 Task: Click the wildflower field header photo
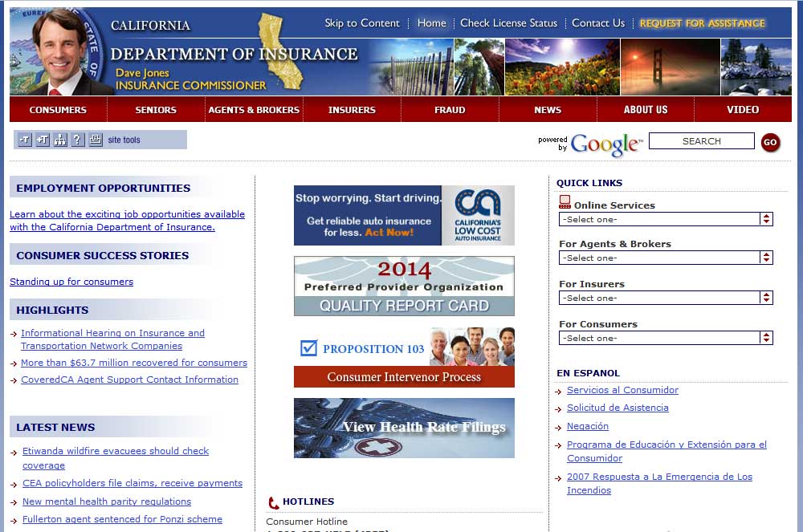(562, 67)
